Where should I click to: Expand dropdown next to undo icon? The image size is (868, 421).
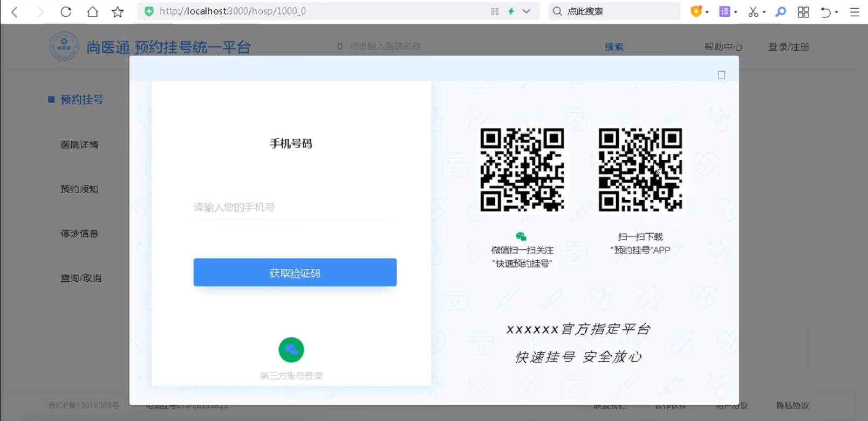tap(837, 12)
